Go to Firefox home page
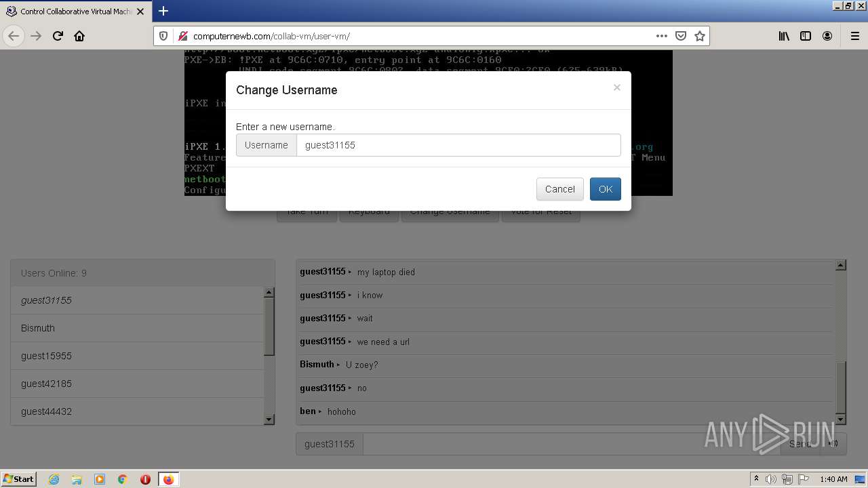This screenshot has height=488, width=868. pos(79,36)
